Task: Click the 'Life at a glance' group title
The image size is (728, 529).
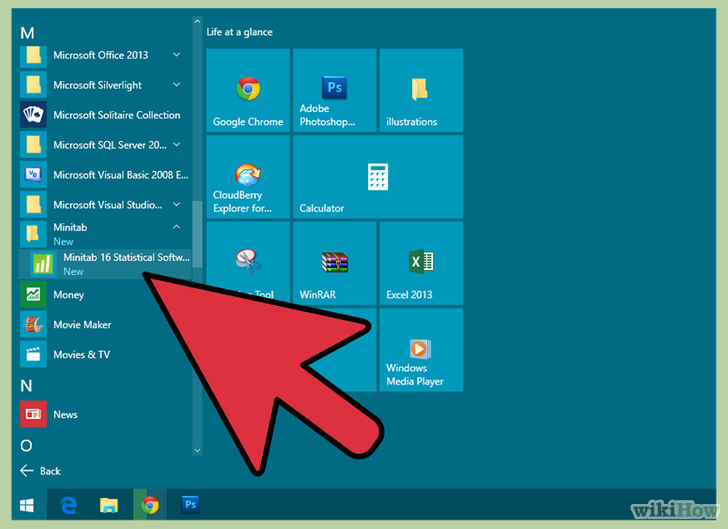Action: click(x=240, y=32)
